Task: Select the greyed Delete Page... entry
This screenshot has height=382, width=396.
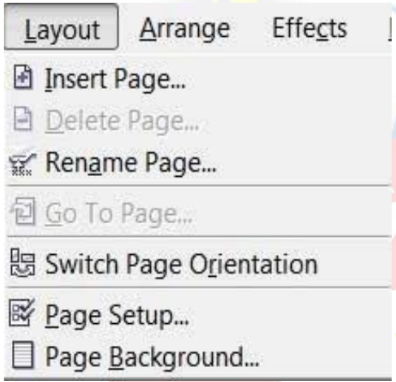Action: [x=199, y=120]
